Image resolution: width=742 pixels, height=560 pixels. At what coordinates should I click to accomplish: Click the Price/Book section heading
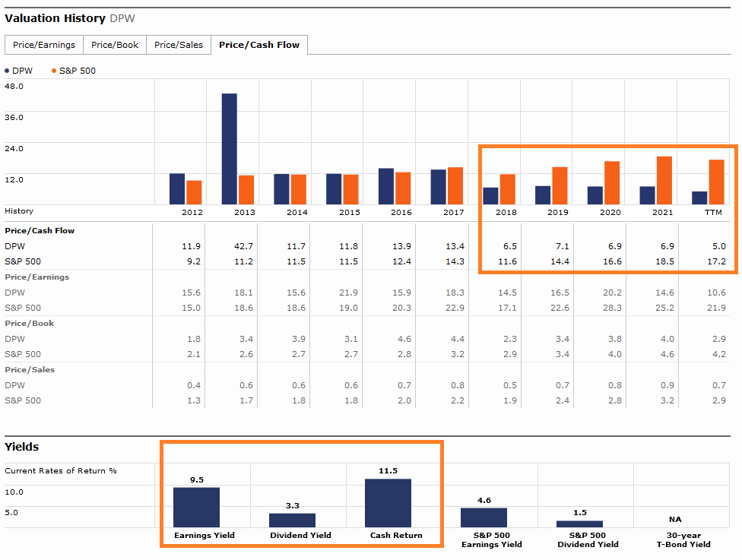point(30,324)
